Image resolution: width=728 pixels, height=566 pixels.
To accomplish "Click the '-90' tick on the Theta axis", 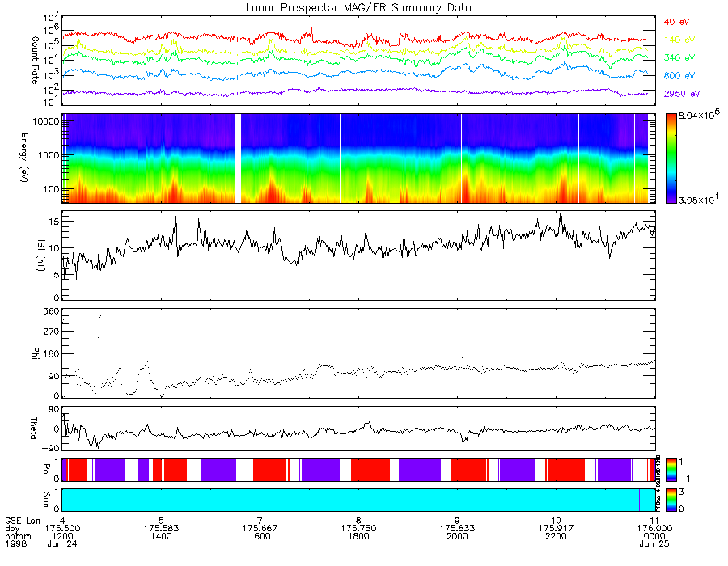I will 51,448.
